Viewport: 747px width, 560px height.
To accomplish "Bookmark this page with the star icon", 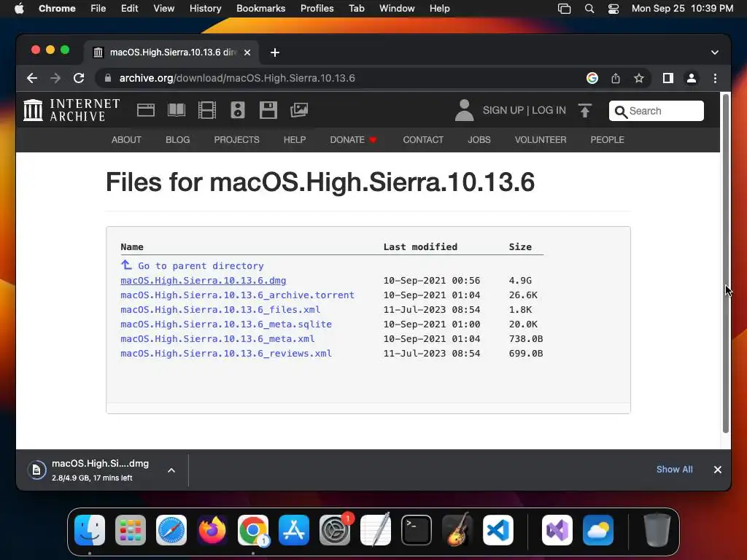I will pyautogui.click(x=639, y=78).
